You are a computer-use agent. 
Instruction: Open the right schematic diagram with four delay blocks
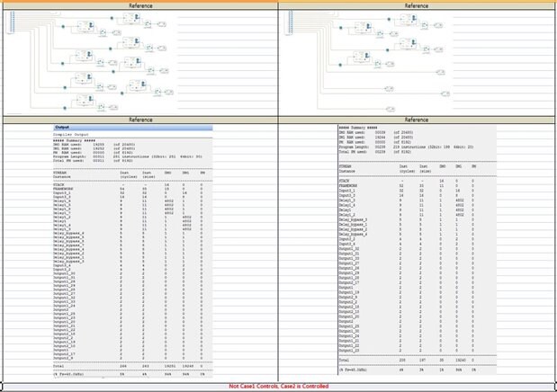(x=368, y=61)
